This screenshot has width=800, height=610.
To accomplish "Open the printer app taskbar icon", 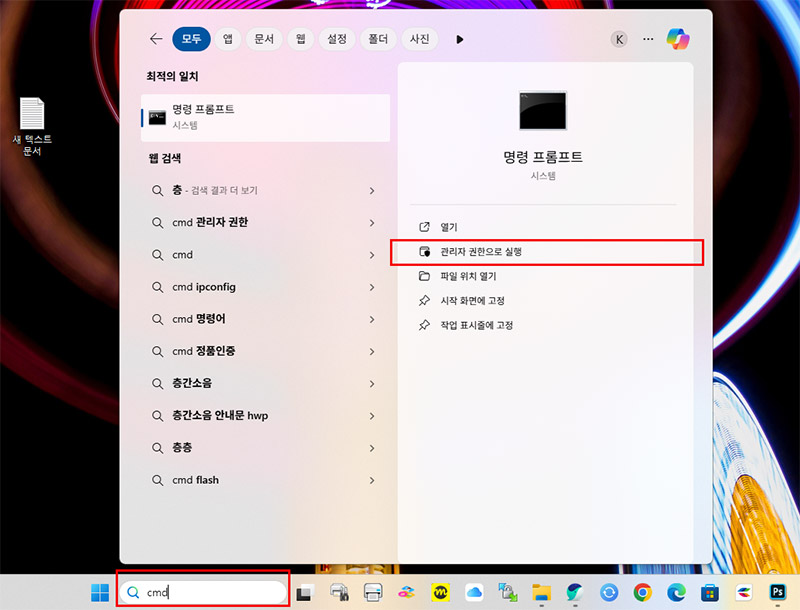I will [373, 592].
